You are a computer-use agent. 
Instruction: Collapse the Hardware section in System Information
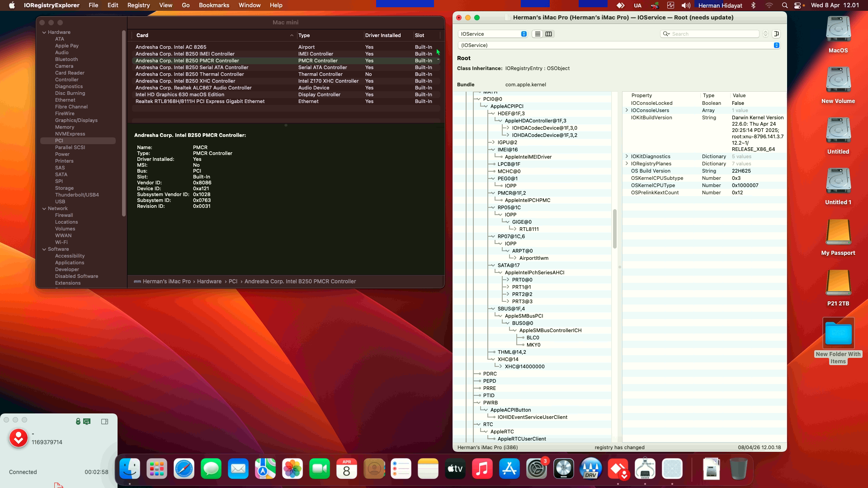pos(44,33)
